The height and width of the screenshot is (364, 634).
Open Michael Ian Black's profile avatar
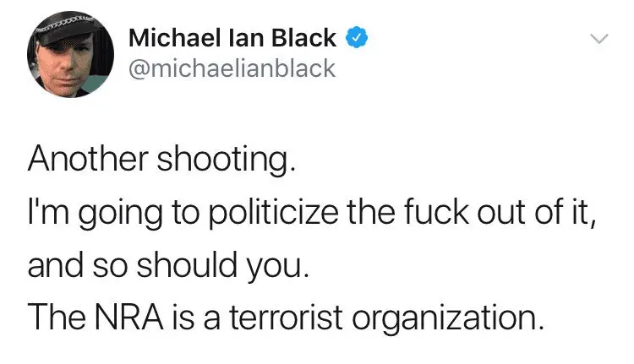(x=70, y=54)
